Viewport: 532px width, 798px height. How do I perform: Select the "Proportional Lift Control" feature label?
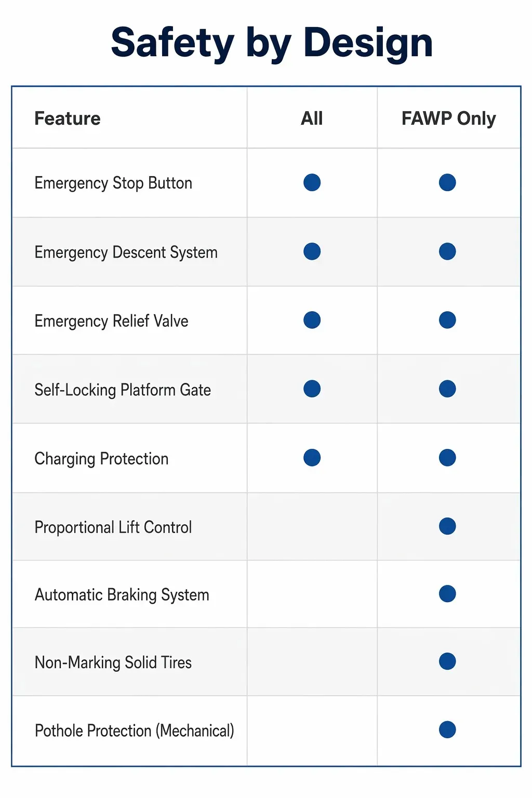[113, 527]
